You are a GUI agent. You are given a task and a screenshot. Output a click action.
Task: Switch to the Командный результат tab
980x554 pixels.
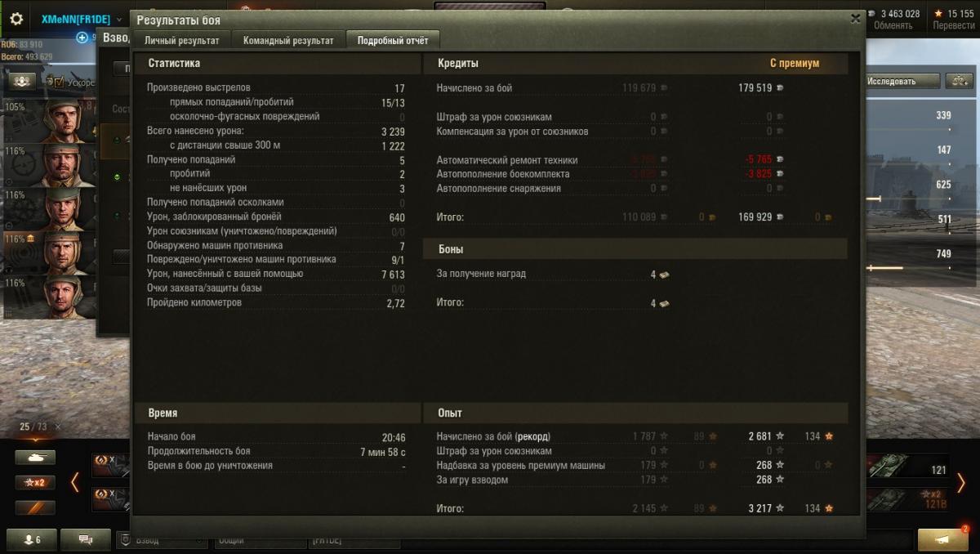[288, 41]
